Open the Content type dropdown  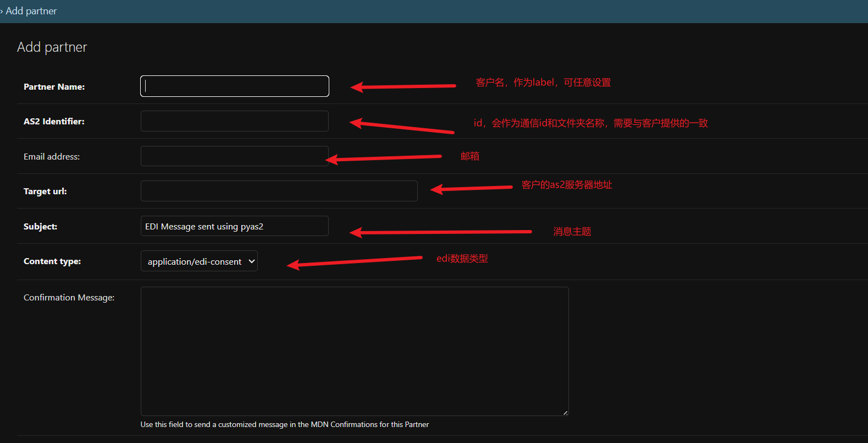click(x=199, y=261)
